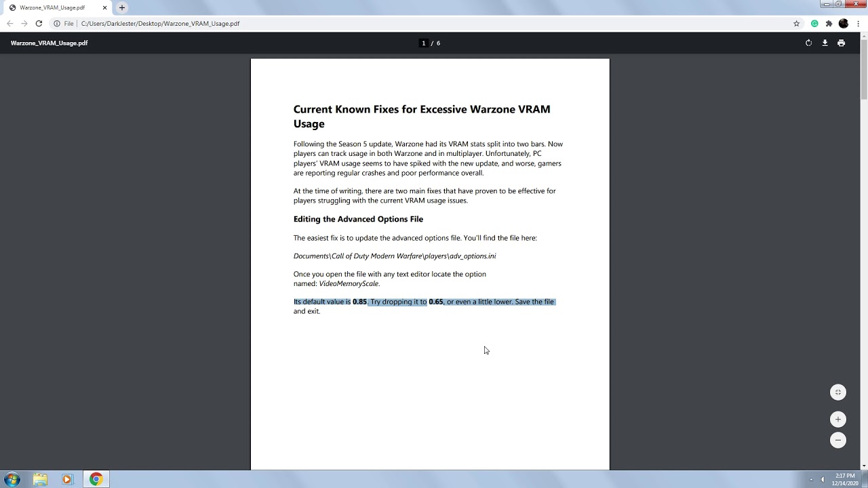Click 'The easiest fix' sentence
868x488 pixels.
tap(415, 238)
